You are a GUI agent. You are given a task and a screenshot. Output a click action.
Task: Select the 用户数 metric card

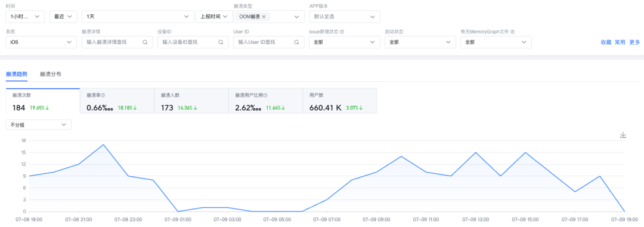(x=340, y=101)
